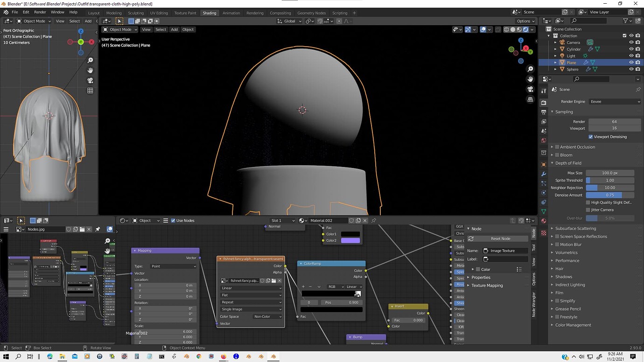Image resolution: width=644 pixels, height=362 pixels.
Task: Toggle camera view icon in main viewport
Action: (x=530, y=89)
